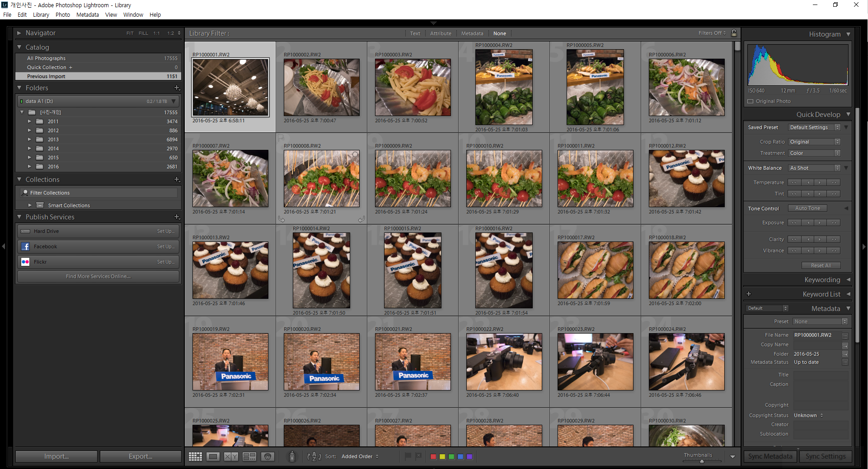Set flag as pick icon

pos(408,456)
